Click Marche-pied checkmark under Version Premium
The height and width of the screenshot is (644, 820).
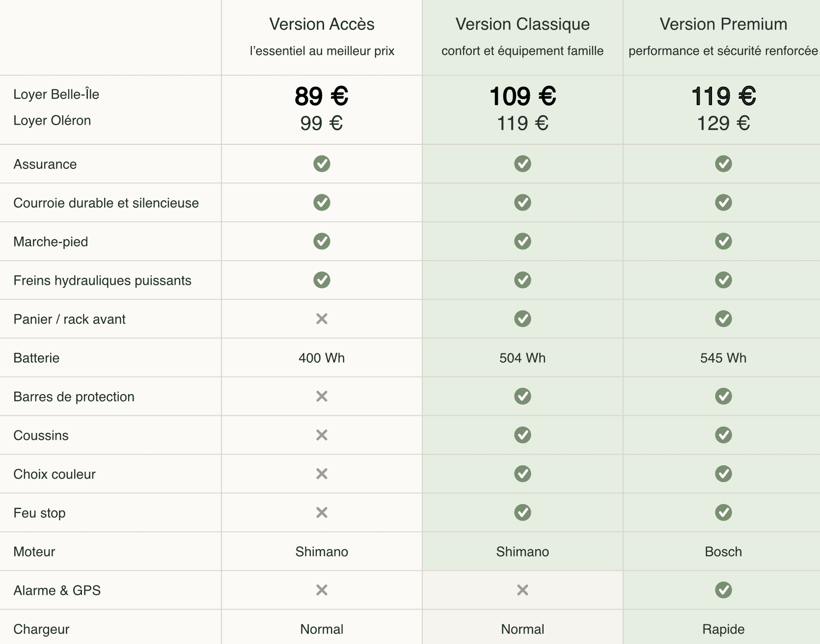pyautogui.click(x=723, y=241)
